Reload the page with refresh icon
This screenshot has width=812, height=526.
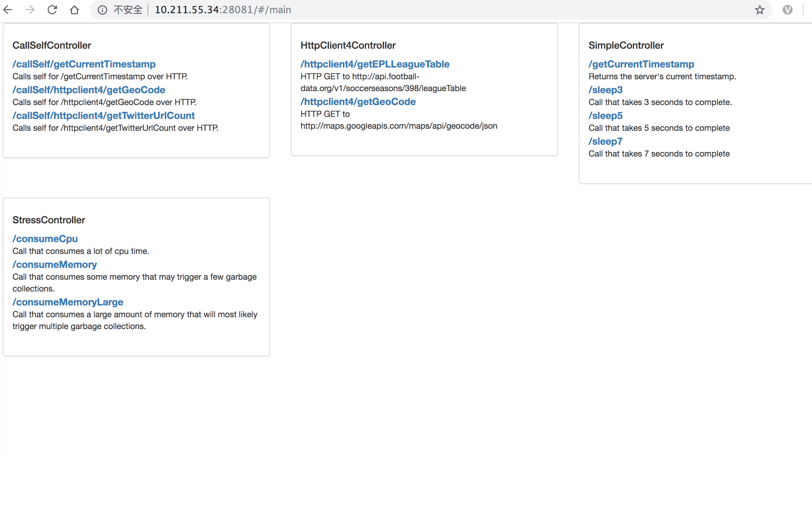52,10
